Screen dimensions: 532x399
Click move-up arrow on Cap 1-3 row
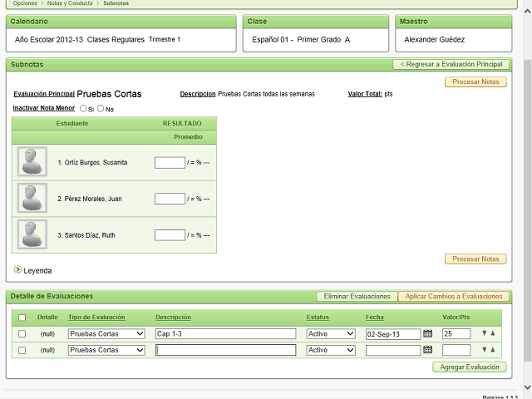click(492, 333)
